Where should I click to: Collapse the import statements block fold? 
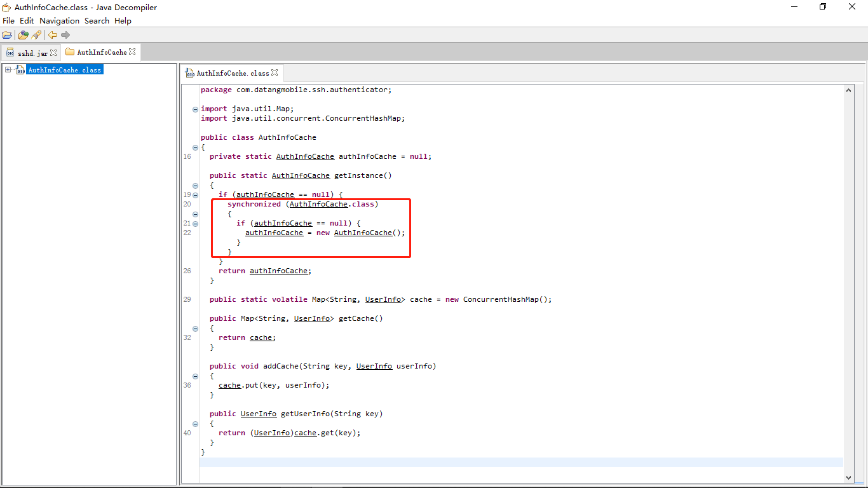tap(194, 109)
